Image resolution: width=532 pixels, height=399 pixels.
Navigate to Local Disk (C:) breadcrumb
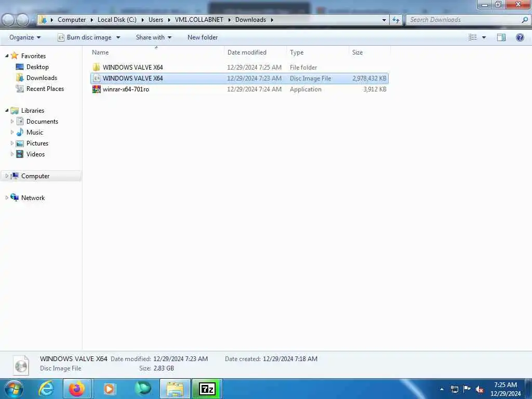(117, 20)
